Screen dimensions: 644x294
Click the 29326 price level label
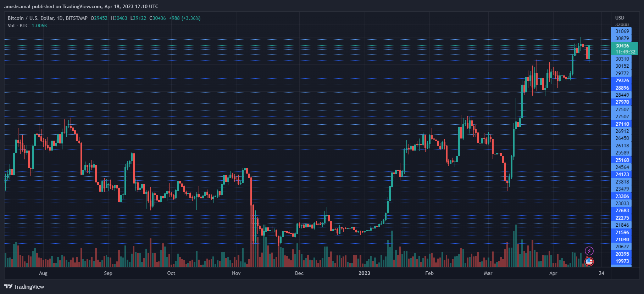622,80
